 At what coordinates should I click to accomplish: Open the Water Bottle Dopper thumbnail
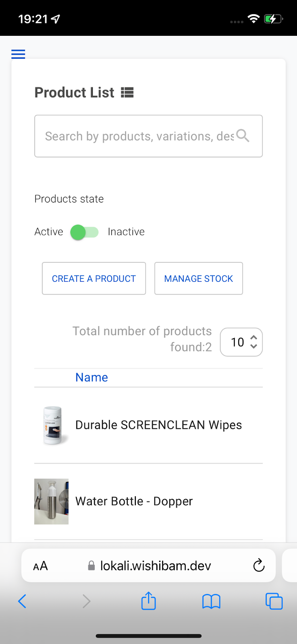tap(51, 502)
